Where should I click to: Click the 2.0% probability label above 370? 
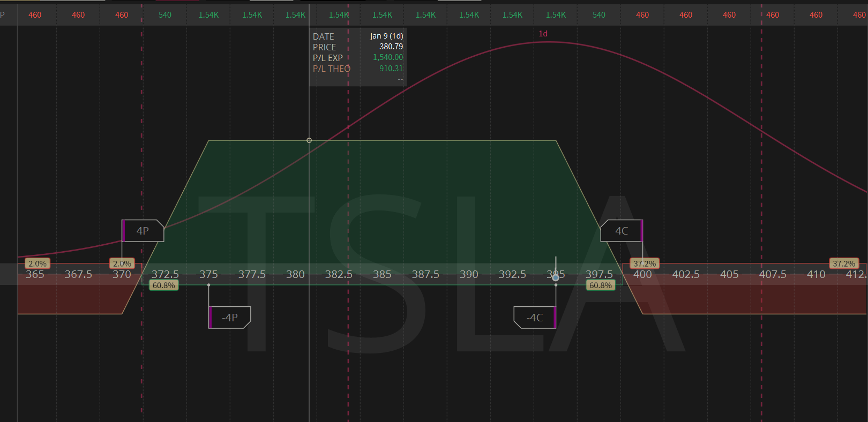click(x=122, y=263)
